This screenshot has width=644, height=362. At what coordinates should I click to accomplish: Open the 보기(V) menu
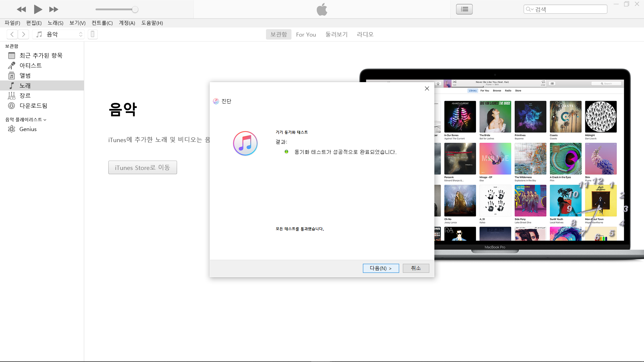[x=77, y=23]
